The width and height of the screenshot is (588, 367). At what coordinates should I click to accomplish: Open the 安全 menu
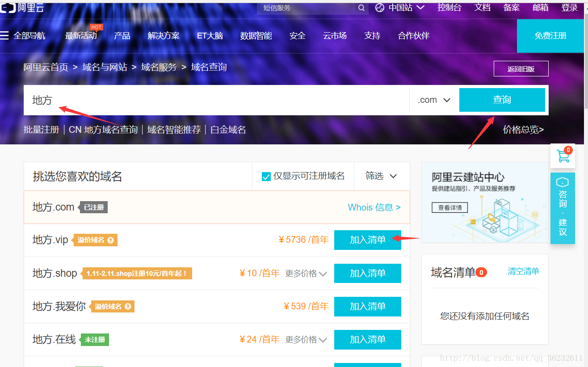click(x=297, y=36)
